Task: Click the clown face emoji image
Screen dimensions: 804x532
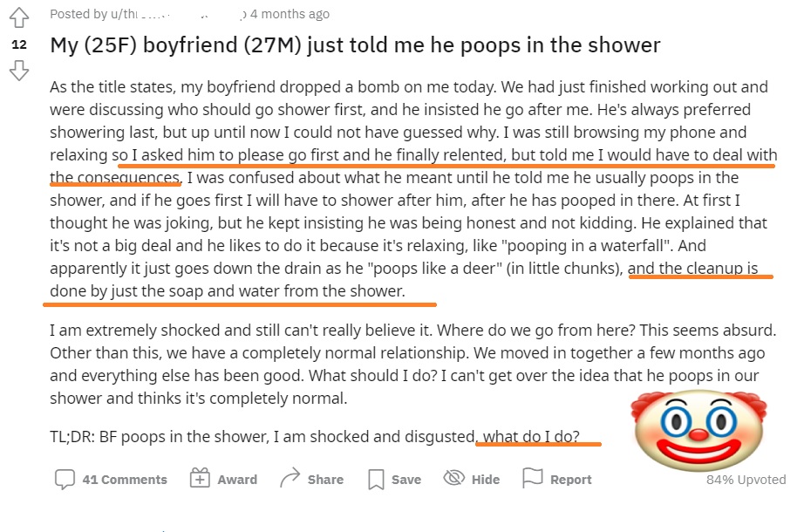Action: pos(698,429)
